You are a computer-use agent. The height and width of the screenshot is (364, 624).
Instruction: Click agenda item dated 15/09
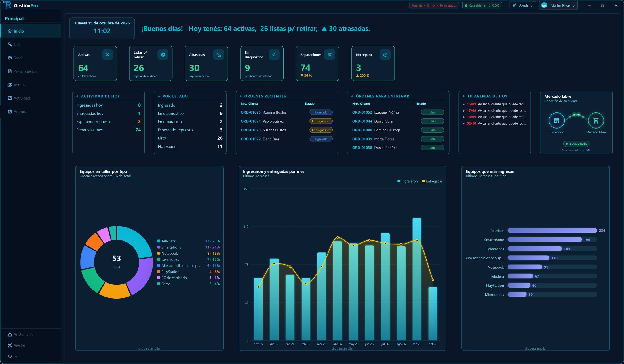[x=495, y=104]
